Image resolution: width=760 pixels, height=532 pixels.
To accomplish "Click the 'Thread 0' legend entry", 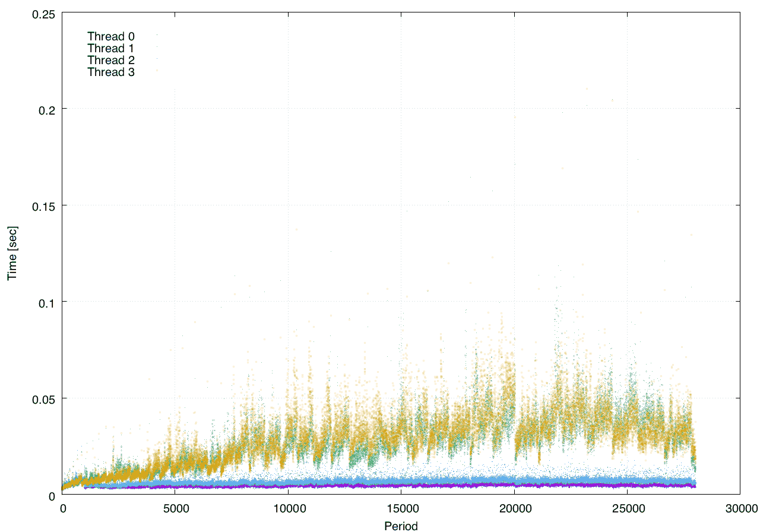I will click(111, 36).
